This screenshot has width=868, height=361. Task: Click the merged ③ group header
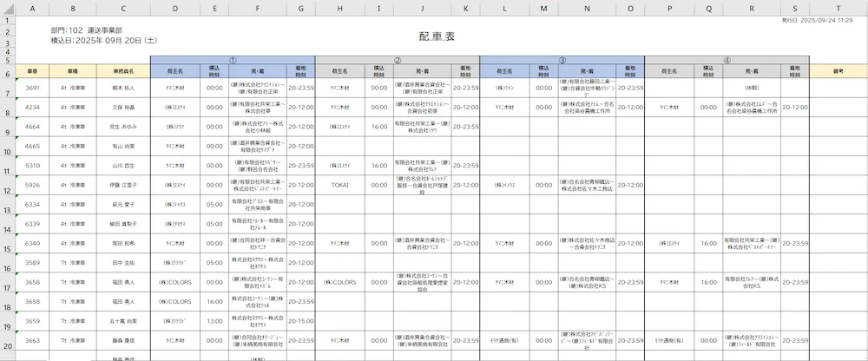pos(562,60)
